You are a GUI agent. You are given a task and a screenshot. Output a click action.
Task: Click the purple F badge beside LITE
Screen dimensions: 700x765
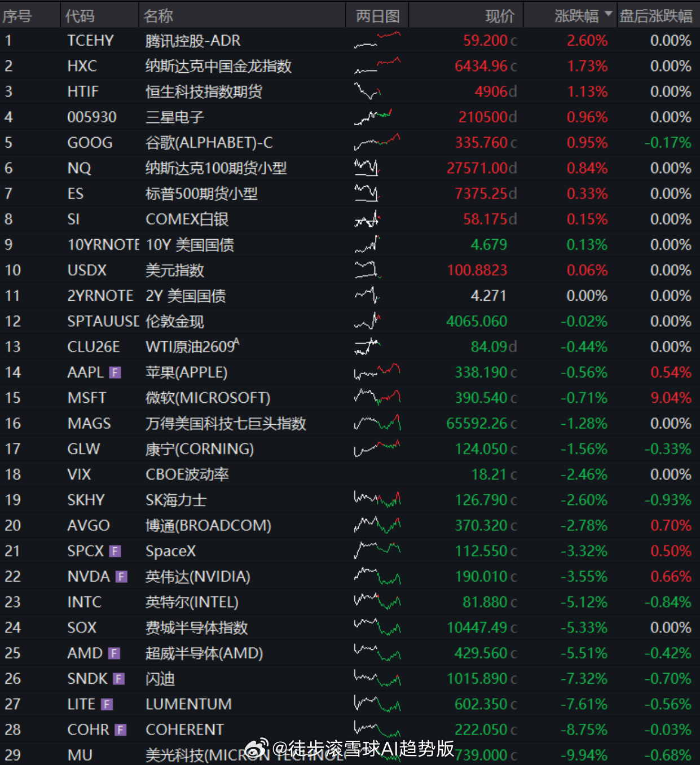(x=107, y=704)
